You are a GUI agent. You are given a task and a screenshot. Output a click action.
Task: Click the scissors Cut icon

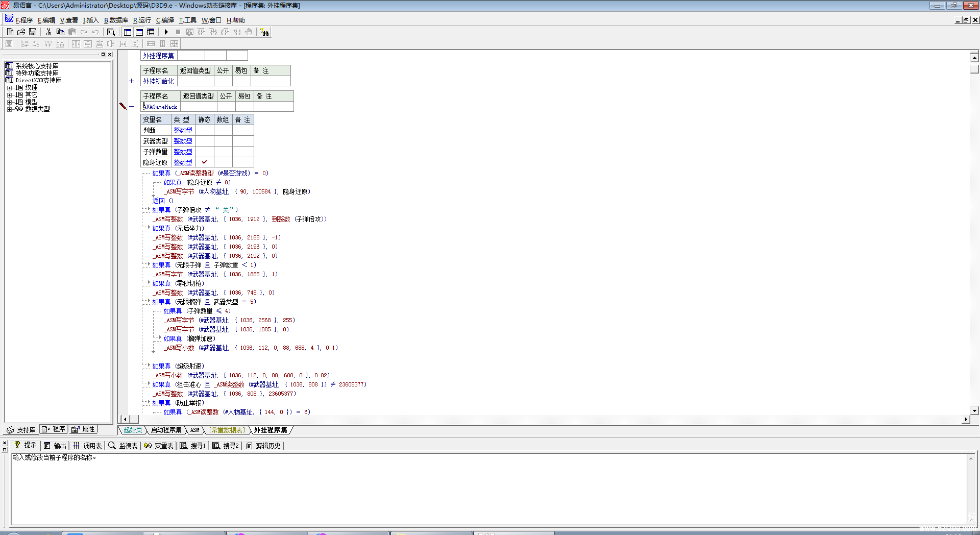pyautogui.click(x=48, y=32)
